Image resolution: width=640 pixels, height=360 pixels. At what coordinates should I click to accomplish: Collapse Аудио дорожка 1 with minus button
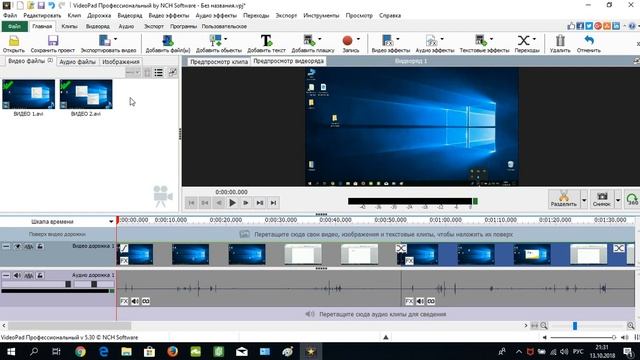pos(6,276)
